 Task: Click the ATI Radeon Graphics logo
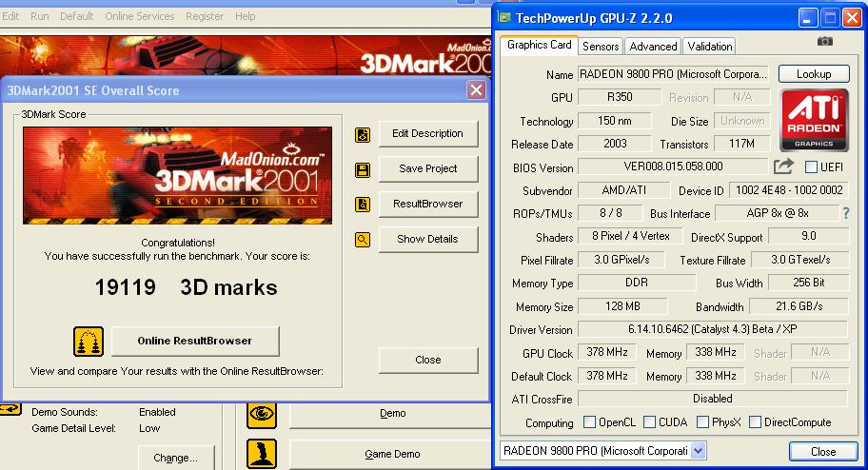tap(814, 120)
